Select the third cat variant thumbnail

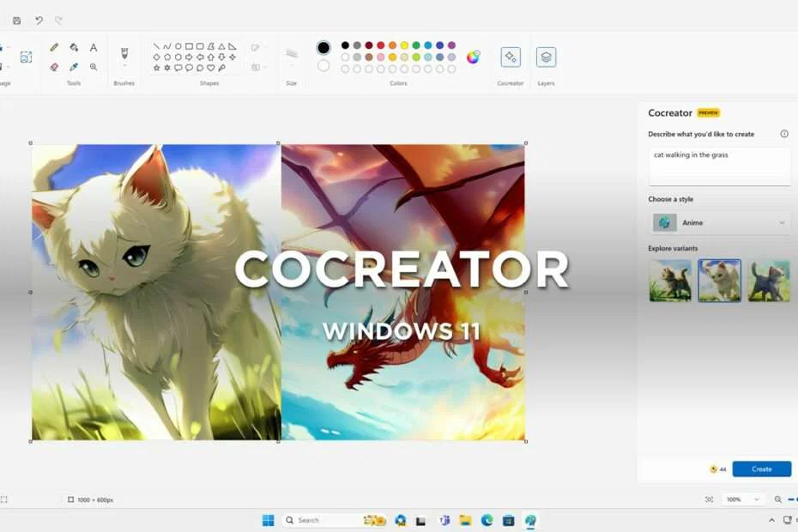[x=768, y=279]
